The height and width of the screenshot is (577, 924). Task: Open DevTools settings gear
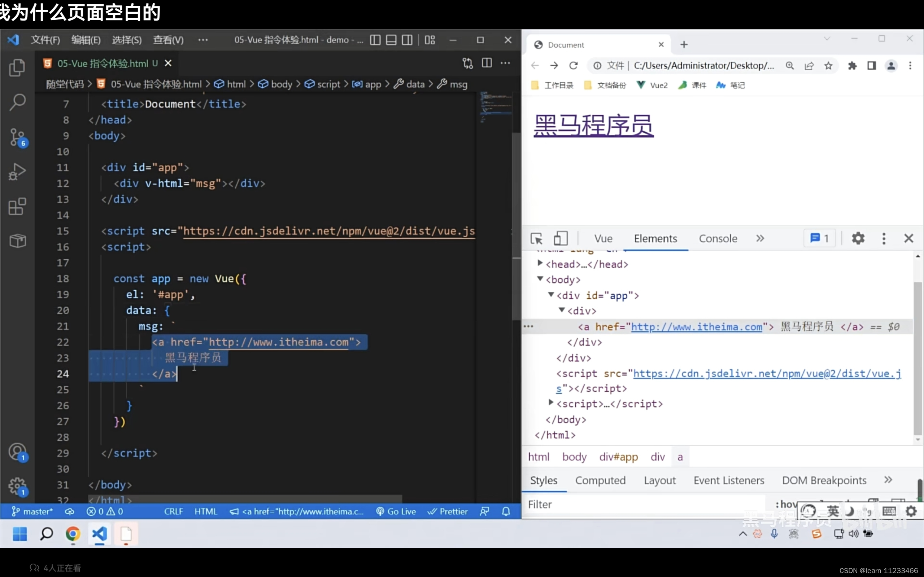coord(858,238)
